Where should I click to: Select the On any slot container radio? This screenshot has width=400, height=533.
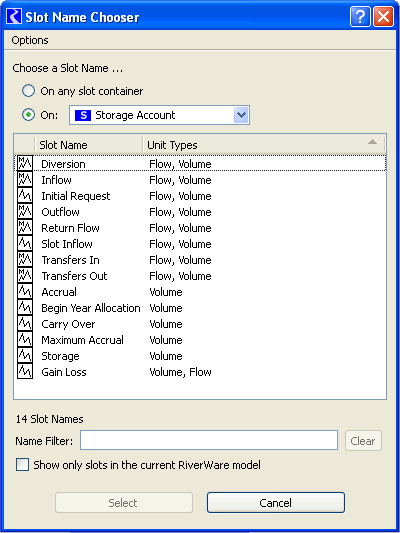[x=29, y=91]
